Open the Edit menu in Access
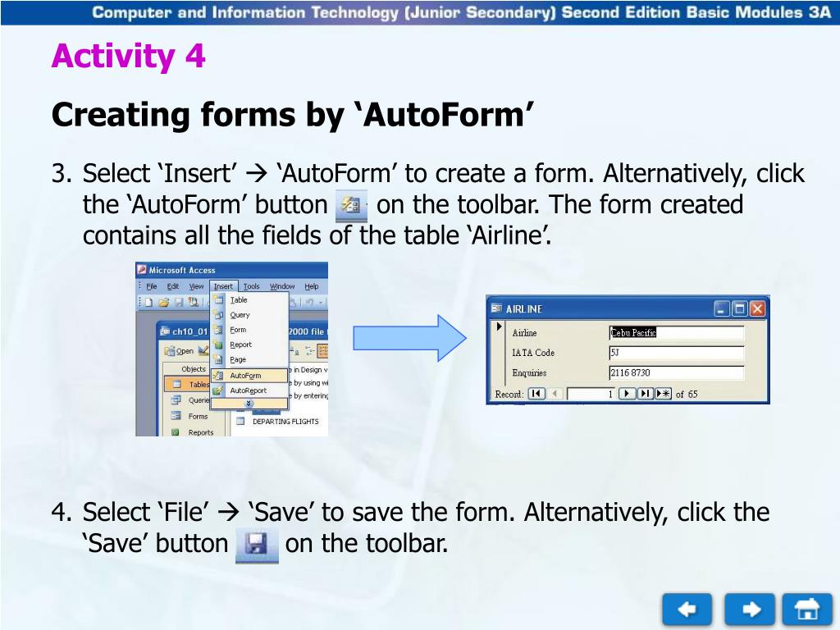This screenshot has width=840, height=630. point(172,286)
